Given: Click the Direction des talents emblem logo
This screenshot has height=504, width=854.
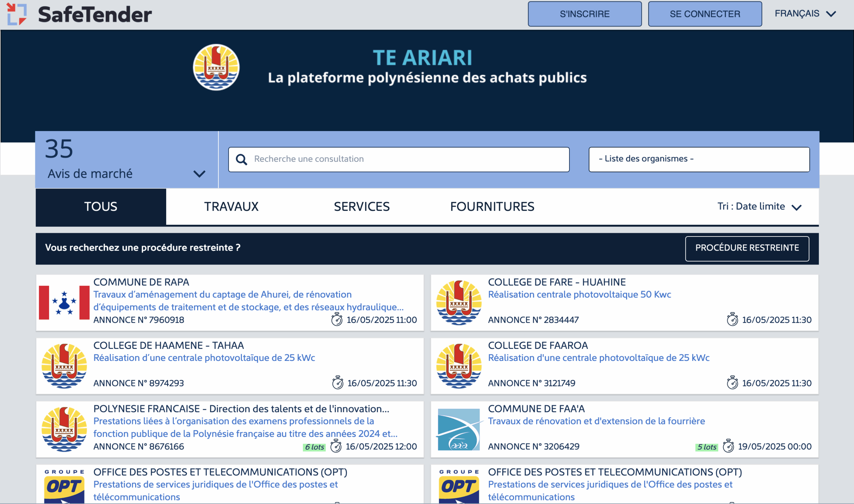Looking at the screenshot, I should tap(64, 429).
